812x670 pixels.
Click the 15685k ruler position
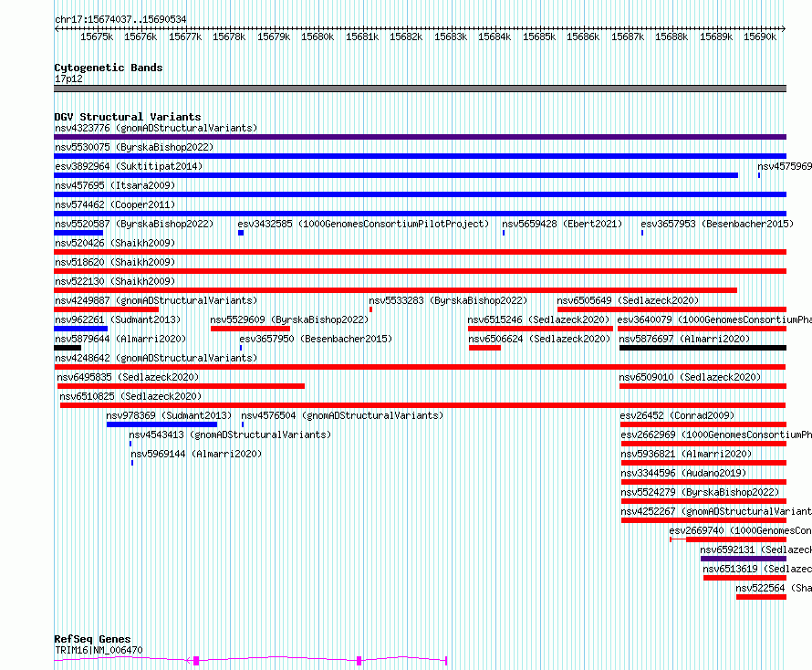tap(539, 37)
